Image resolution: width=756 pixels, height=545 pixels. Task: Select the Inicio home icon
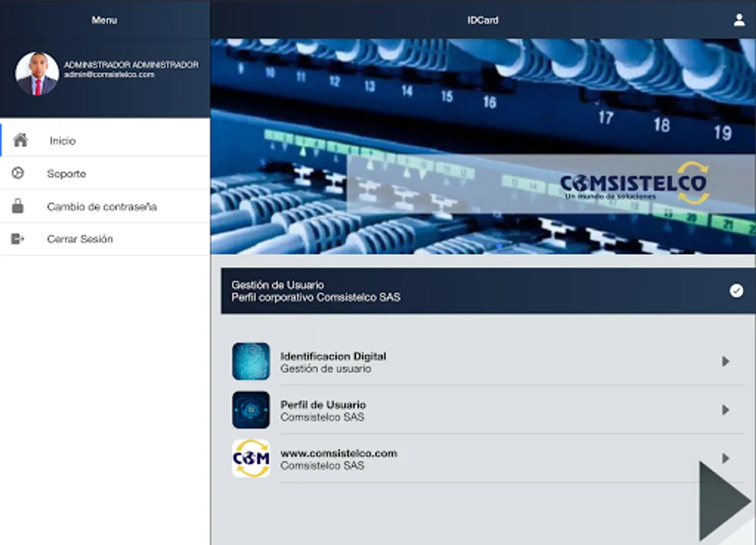coord(21,140)
